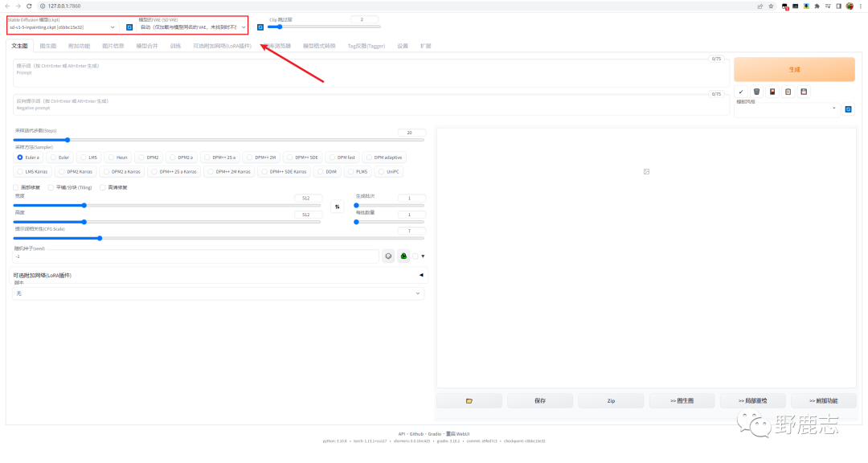Tick the extra seed checkbox beside the seed buttons

416,256
